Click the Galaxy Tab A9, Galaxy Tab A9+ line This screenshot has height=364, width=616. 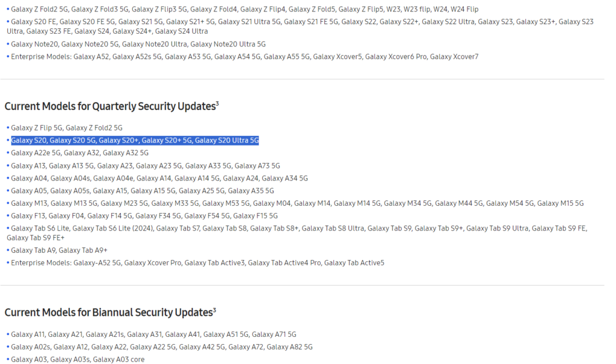59,250
